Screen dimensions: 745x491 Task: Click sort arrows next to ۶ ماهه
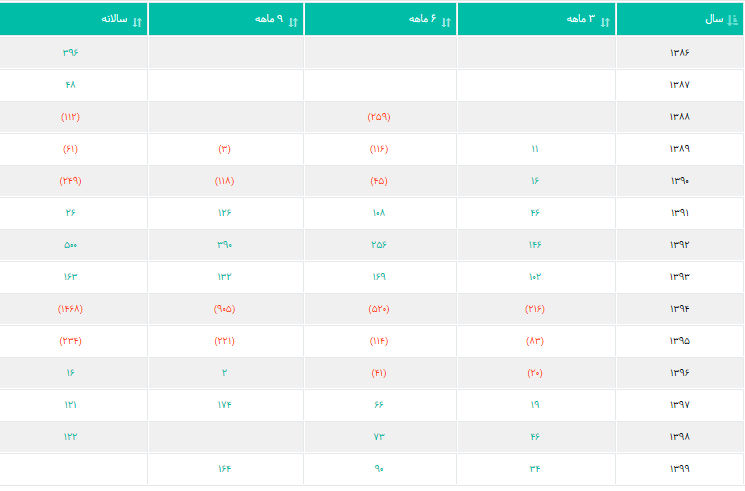(x=446, y=21)
